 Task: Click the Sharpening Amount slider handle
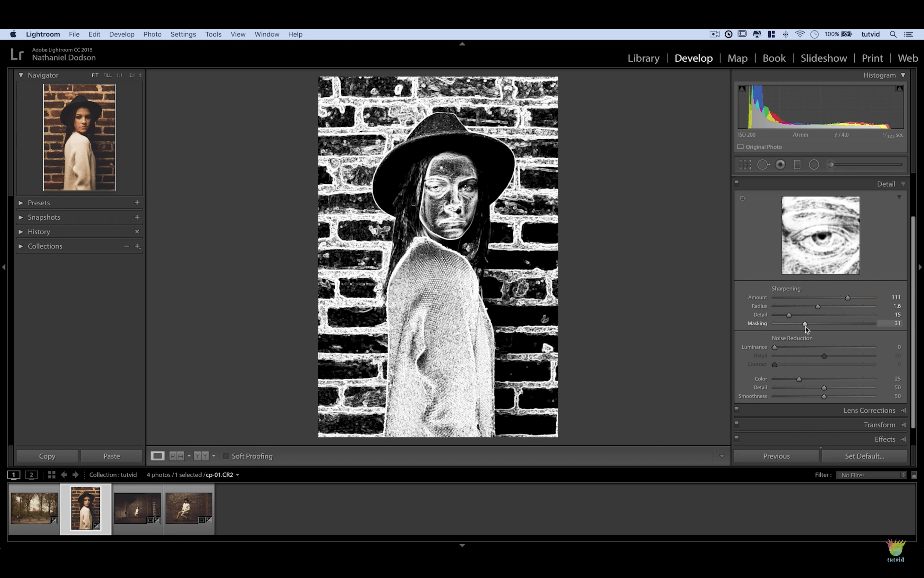pyautogui.click(x=848, y=298)
